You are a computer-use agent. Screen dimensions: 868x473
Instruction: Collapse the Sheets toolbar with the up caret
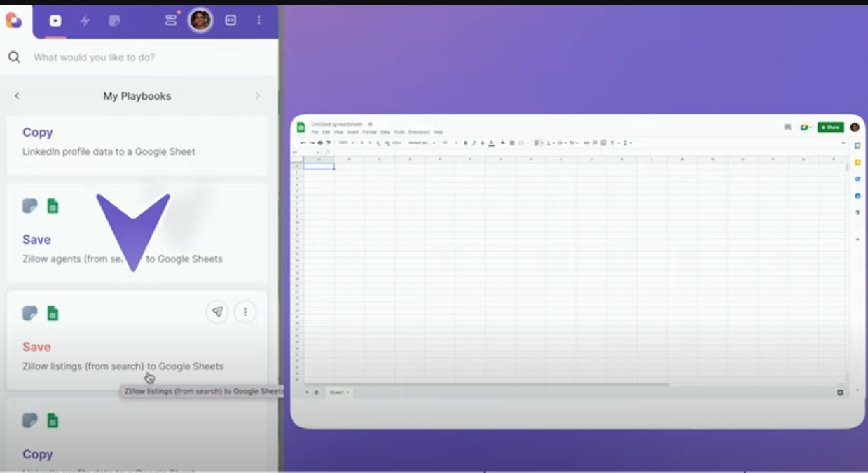tap(843, 143)
